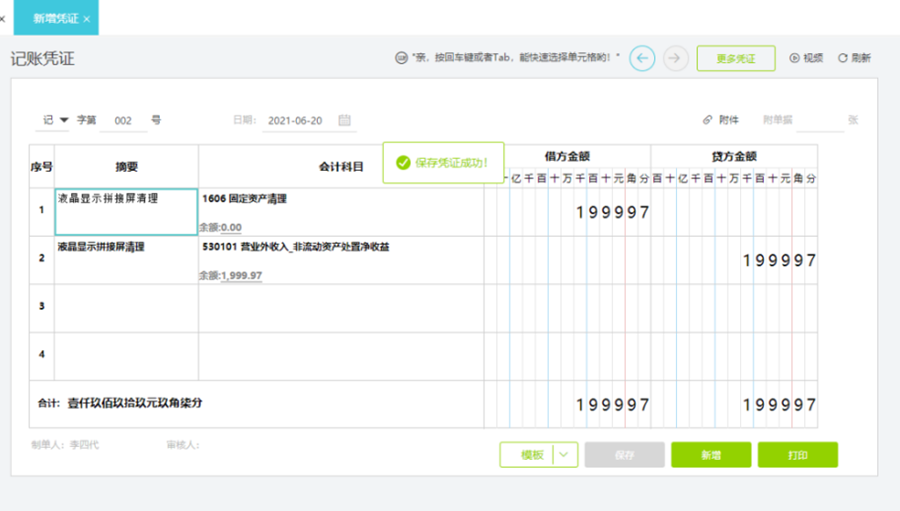Play the 视频 tutorial
Screen dimensions: 900x511
click(806, 58)
